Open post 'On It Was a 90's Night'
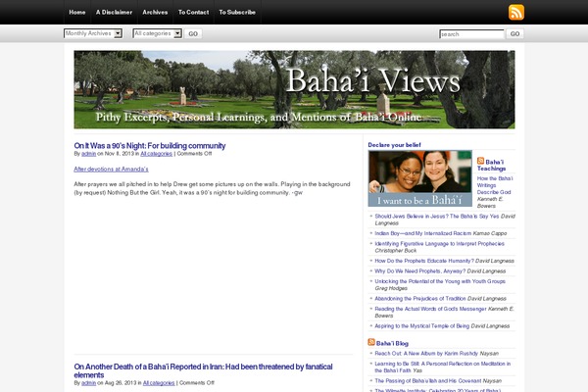The width and height of the screenshot is (588, 392). click(150, 146)
